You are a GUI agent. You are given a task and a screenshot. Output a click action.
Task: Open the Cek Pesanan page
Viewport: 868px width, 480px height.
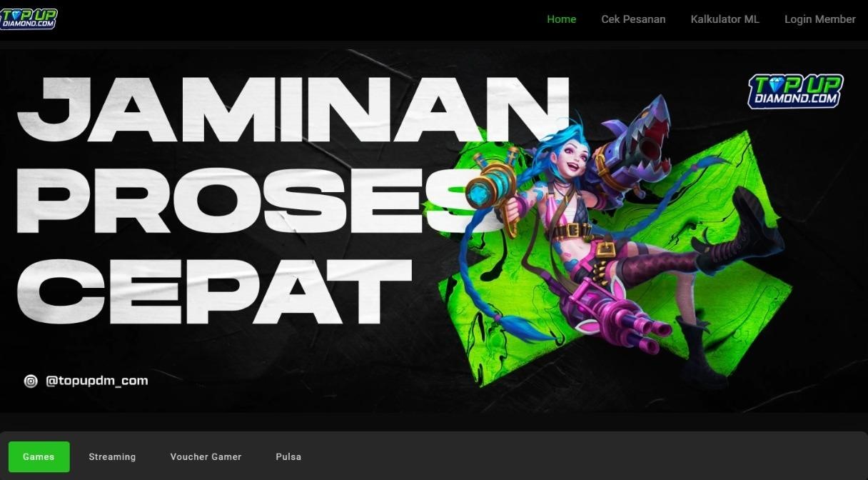tap(633, 19)
